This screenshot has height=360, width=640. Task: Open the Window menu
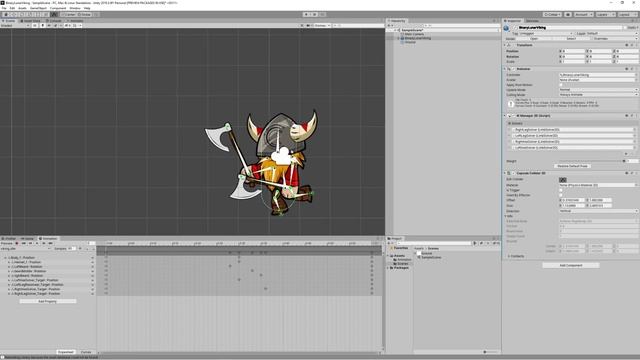click(x=75, y=8)
